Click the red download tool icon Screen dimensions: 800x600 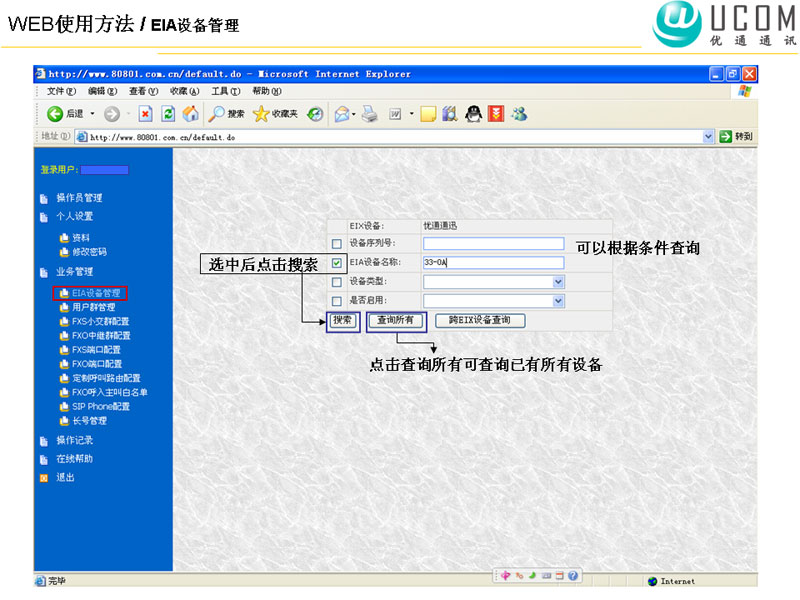pyautogui.click(x=496, y=114)
